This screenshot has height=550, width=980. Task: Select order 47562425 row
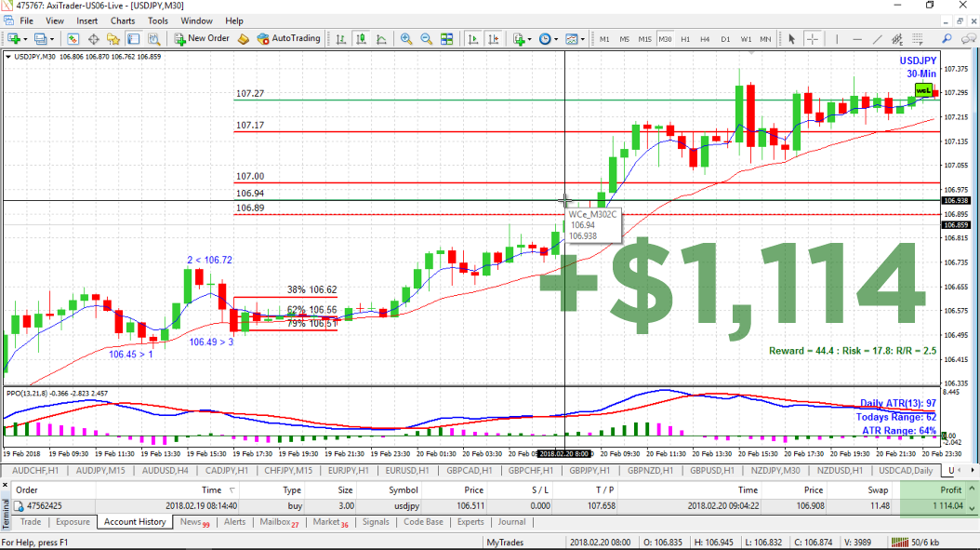[490, 505]
